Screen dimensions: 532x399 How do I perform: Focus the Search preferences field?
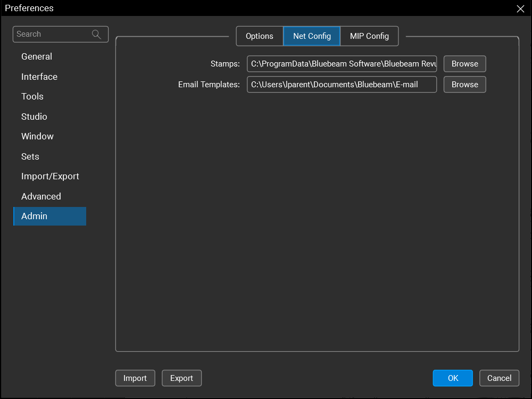[61, 34]
